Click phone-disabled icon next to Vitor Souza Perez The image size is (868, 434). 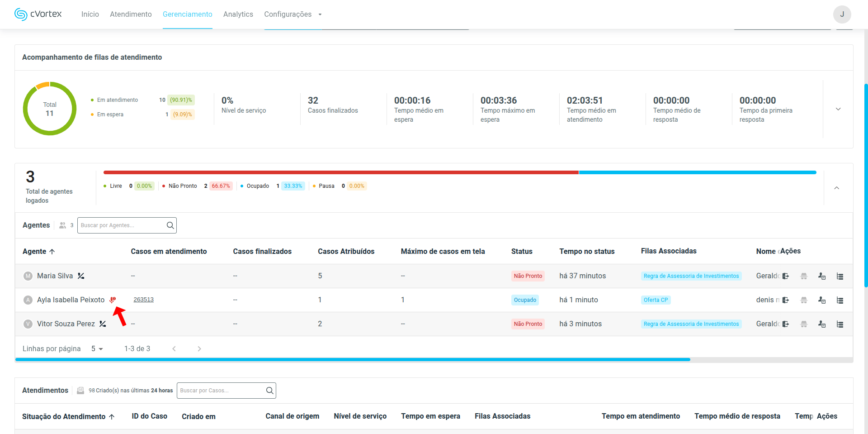coord(103,324)
